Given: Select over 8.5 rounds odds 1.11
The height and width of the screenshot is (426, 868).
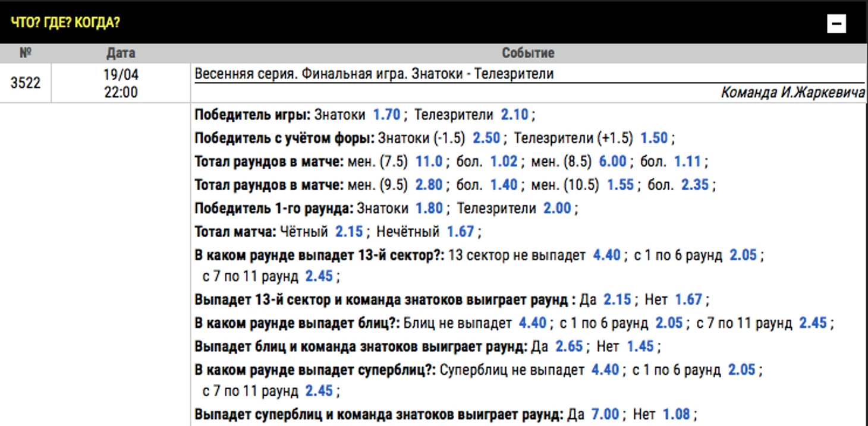Looking at the screenshot, I should pyautogui.click(x=688, y=161).
